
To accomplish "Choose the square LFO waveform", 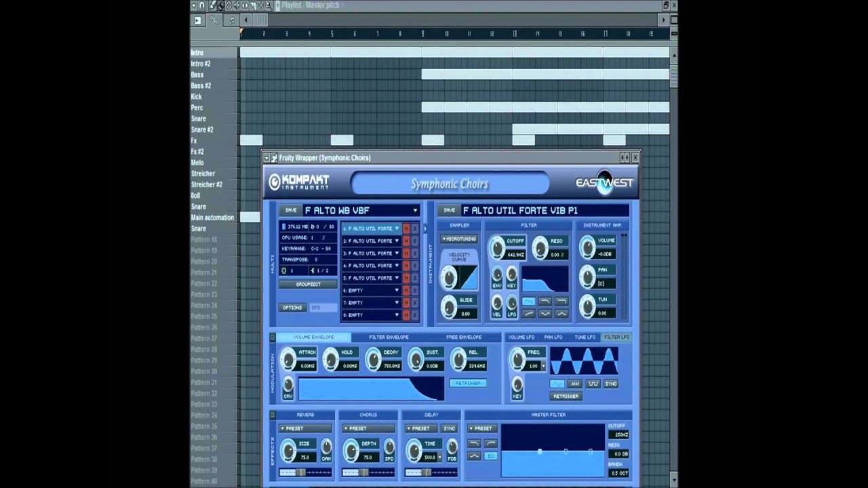I will [x=593, y=384].
